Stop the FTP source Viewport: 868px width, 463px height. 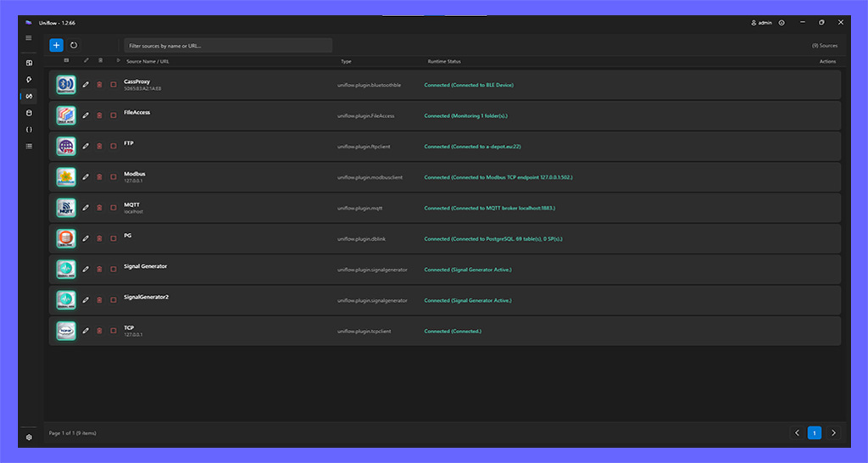[x=114, y=146]
